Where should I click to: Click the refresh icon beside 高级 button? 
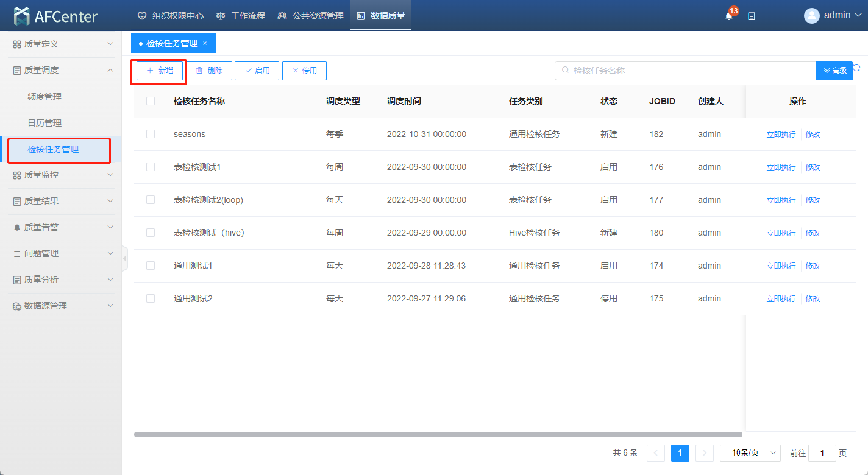[857, 68]
